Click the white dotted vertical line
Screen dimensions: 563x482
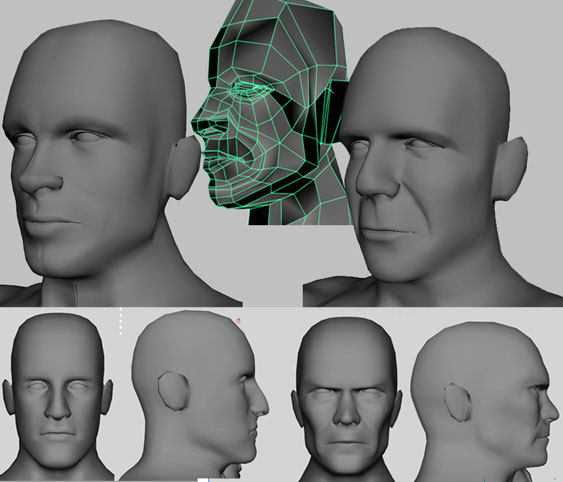[121, 321]
